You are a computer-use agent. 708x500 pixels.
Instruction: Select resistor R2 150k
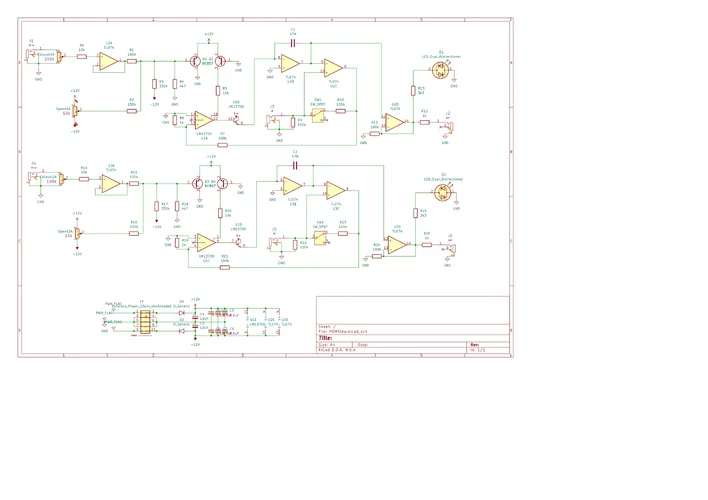pos(131,111)
